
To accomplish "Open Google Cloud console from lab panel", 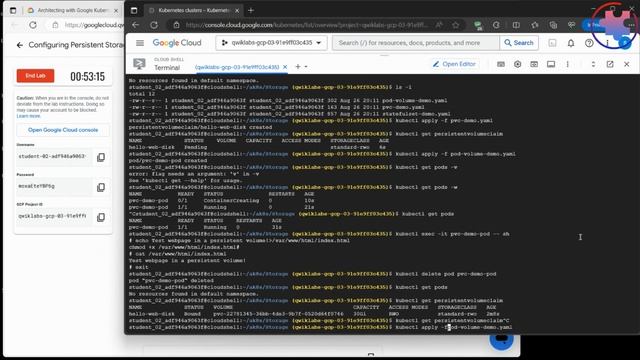I will [63, 130].
